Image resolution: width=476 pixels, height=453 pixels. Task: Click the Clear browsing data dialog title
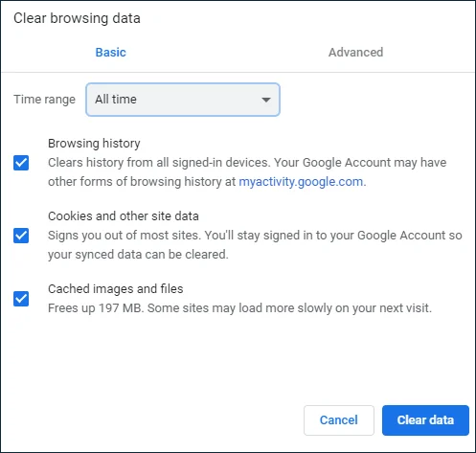tap(77, 18)
